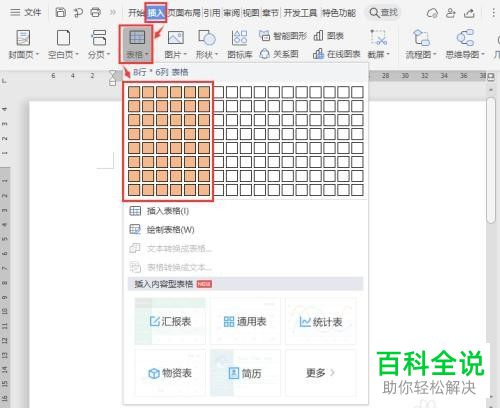This screenshot has width=500, height=408.
Task: Choose 绘制表格(W) from the menu
Action: pyautogui.click(x=162, y=229)
